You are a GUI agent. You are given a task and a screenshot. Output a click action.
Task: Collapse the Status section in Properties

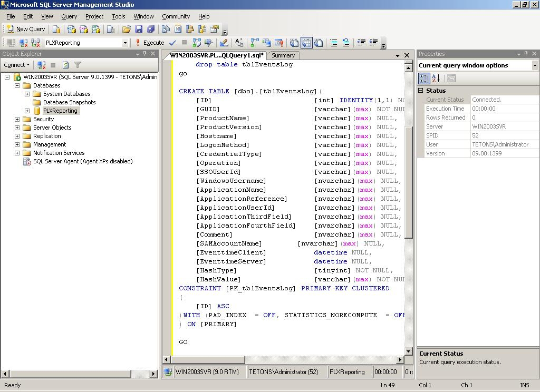[x=421, y=91]
